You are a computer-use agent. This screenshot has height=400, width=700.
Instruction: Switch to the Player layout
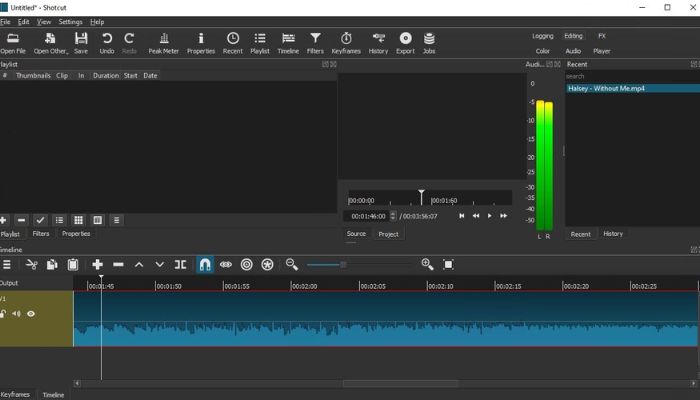(x=602, y=51)
